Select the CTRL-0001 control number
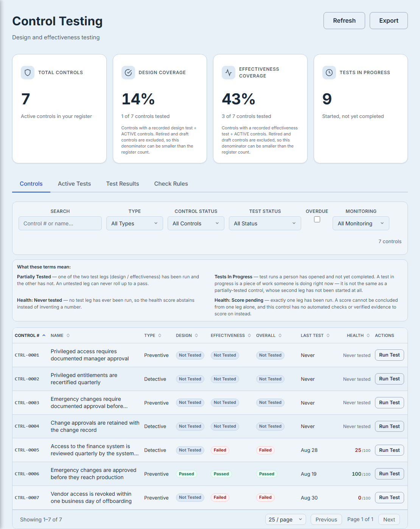Viewport: 420px width, 529px height. point(27,355)
